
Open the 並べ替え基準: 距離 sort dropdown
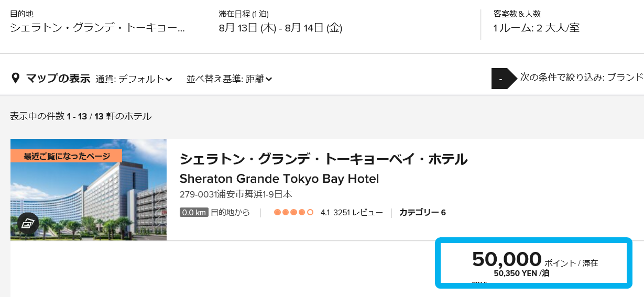[229, 79]
